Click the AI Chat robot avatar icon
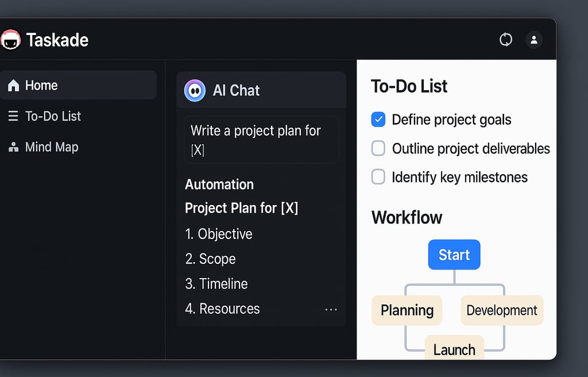588x377 pixels. pos(195,90)
